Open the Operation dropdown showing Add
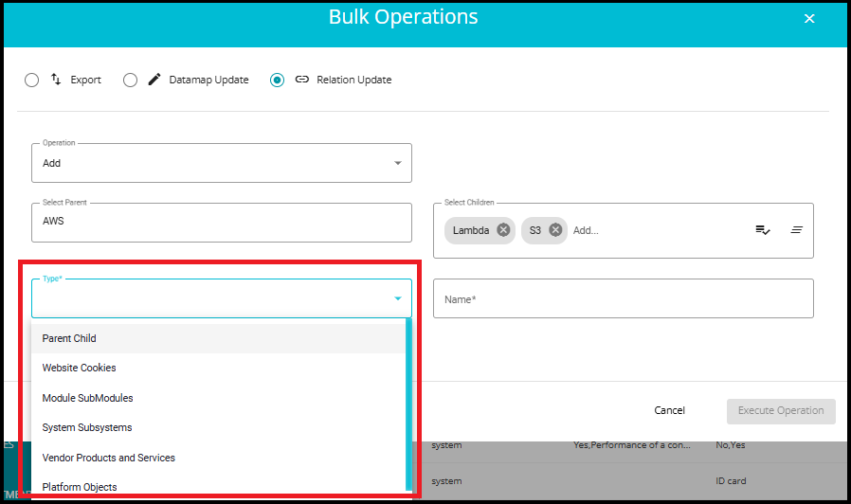Screen dimensions: 851x504 tap(222, 163)
